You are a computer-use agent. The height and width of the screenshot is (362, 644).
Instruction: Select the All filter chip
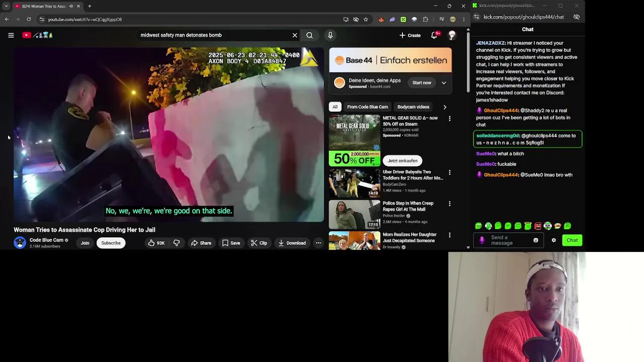point(335,107)
